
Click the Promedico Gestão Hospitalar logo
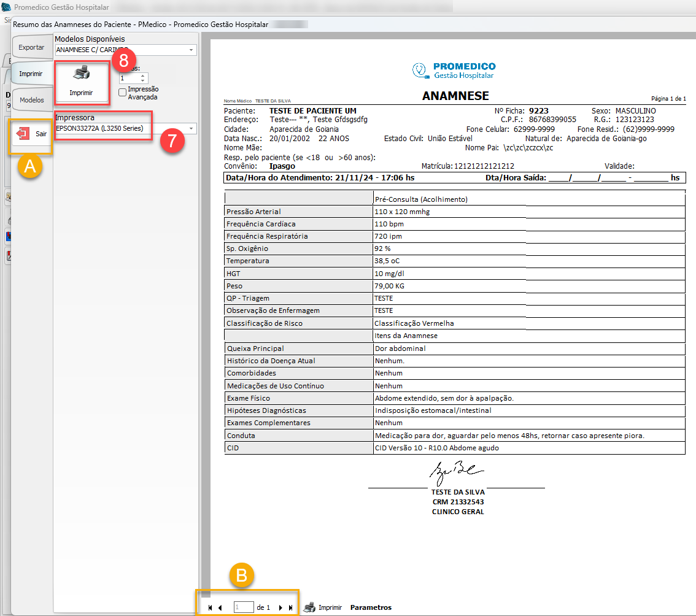coord(454,71)
